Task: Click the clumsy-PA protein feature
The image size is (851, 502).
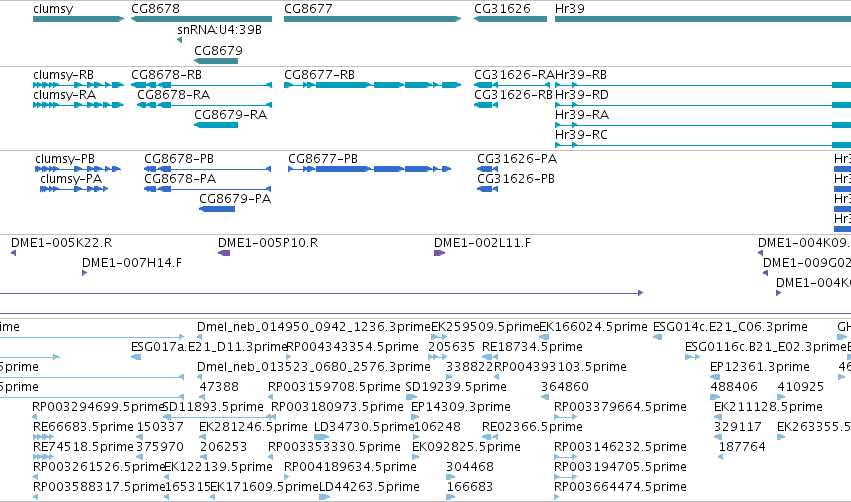Action: coord(74,189)
